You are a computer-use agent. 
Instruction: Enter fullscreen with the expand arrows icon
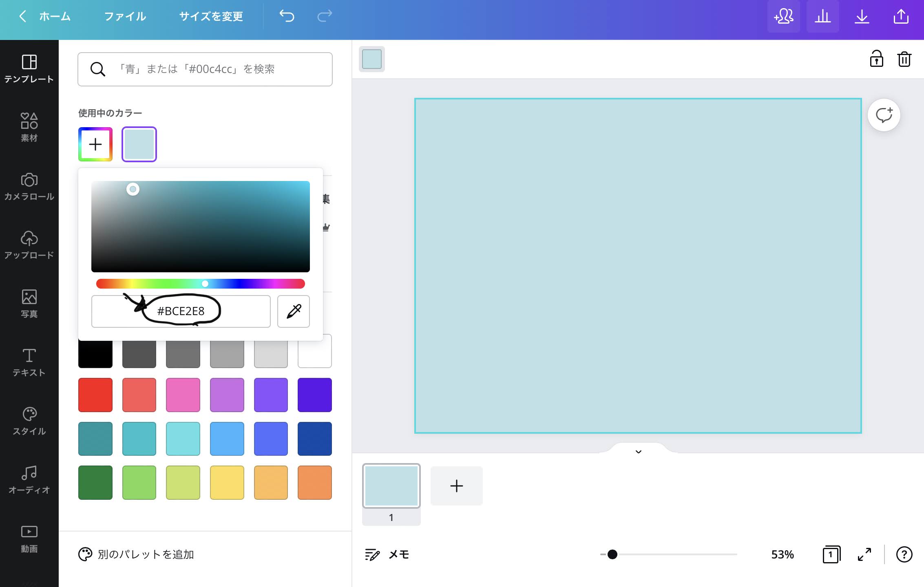pos(864,554)
